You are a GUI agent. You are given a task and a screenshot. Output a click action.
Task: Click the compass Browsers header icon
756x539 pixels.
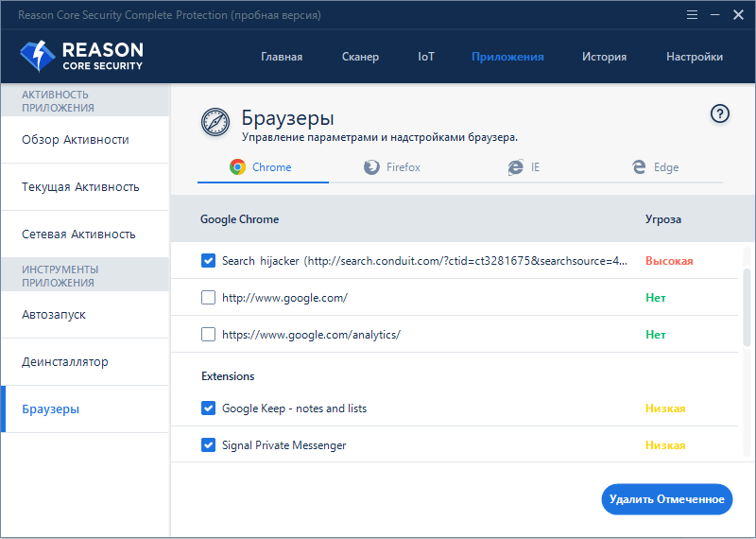tap(215, 122)
